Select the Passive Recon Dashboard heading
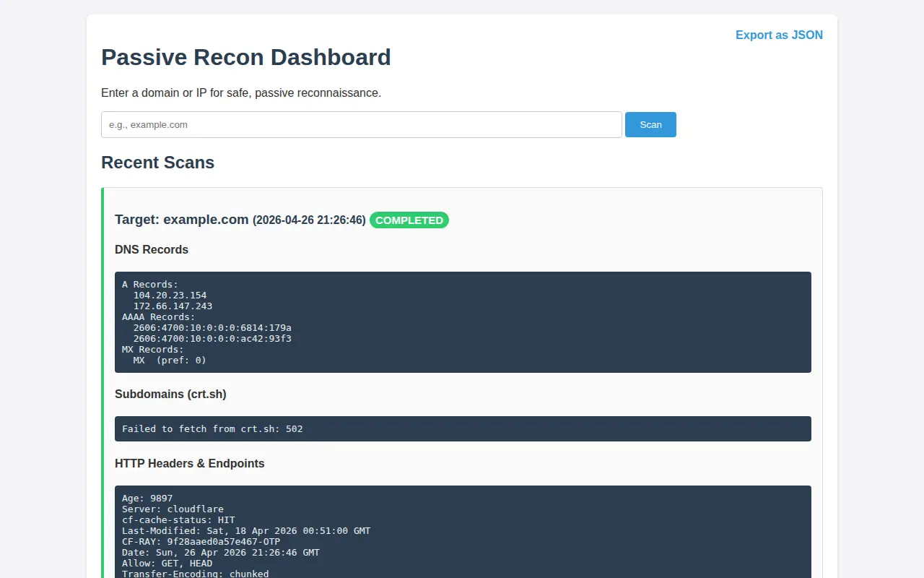Screen dimensions: 924x578 point(246,57)
